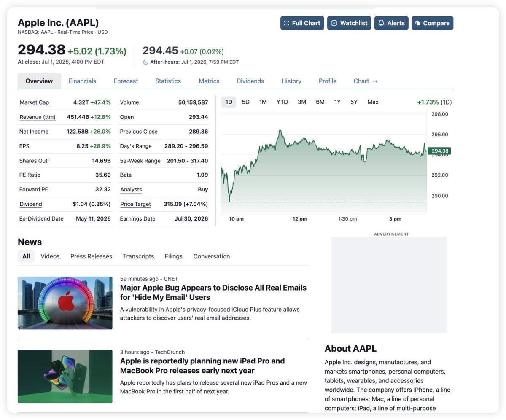The height and width of the screenshot is (420, 506).
Task: Open the Forecast tab
Action: click(126, 81)
